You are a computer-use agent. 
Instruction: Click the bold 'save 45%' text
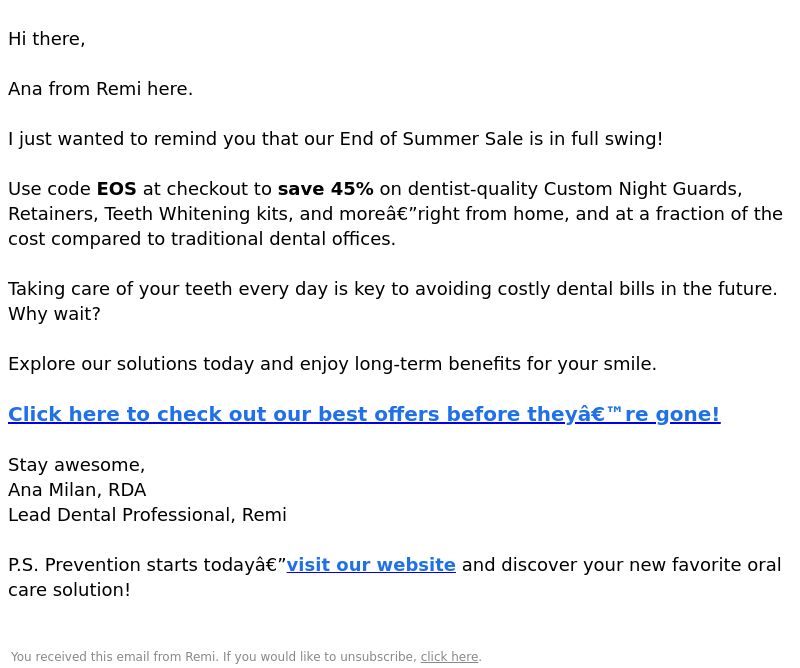[x=326, y=189]
